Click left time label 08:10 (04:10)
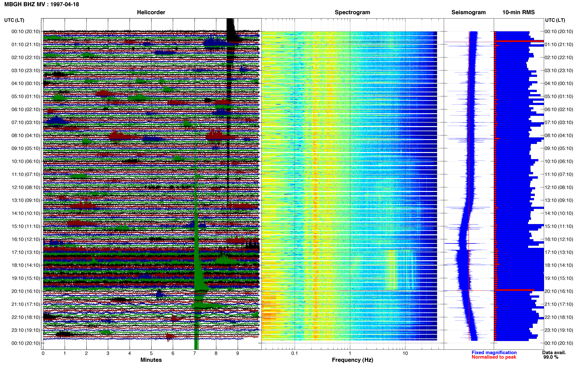 tap(26, 135)
